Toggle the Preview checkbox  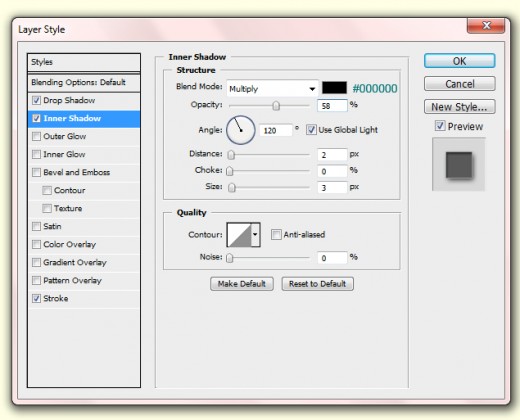(x=440, y=126)
